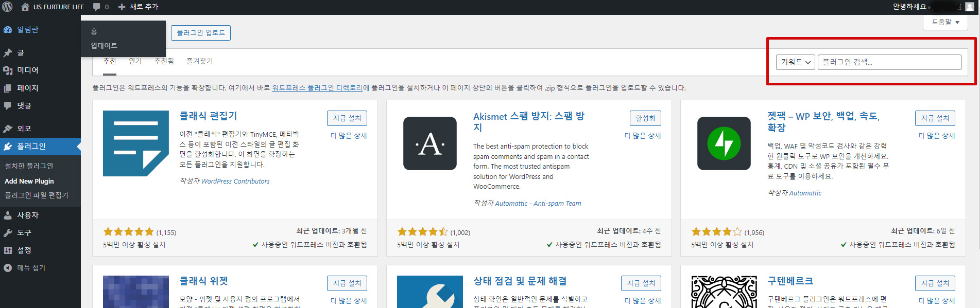Open the 알림판 dashboard menu
Screen dimensions: 980x308
tap(27, 30)
